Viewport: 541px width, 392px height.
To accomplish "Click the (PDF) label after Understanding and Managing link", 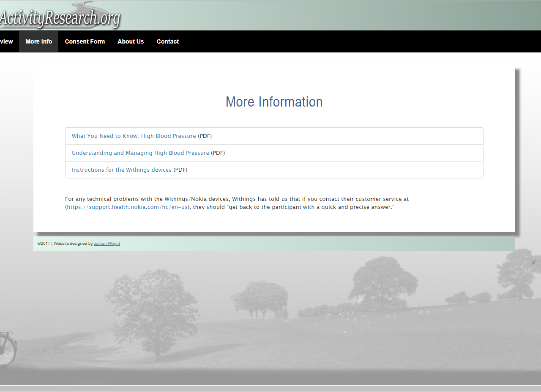I will coord(218,153).
